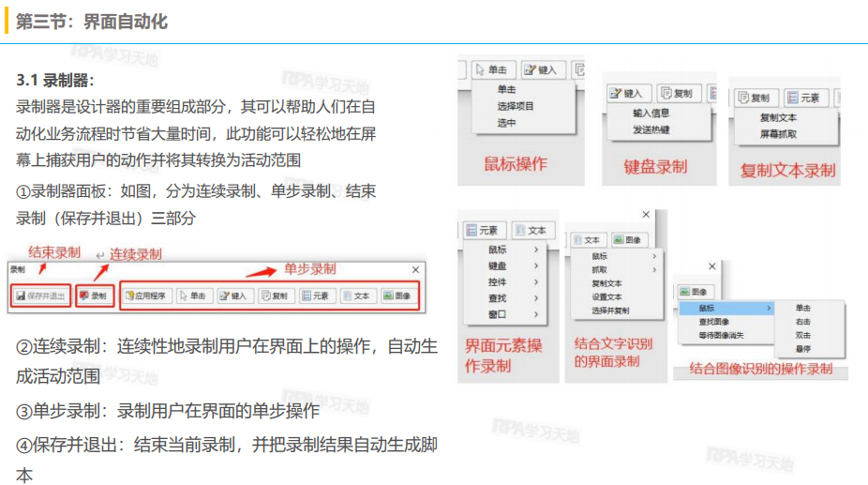
Task: Click 输入信息 in the keyboard menu
Action: pos(651,113)
